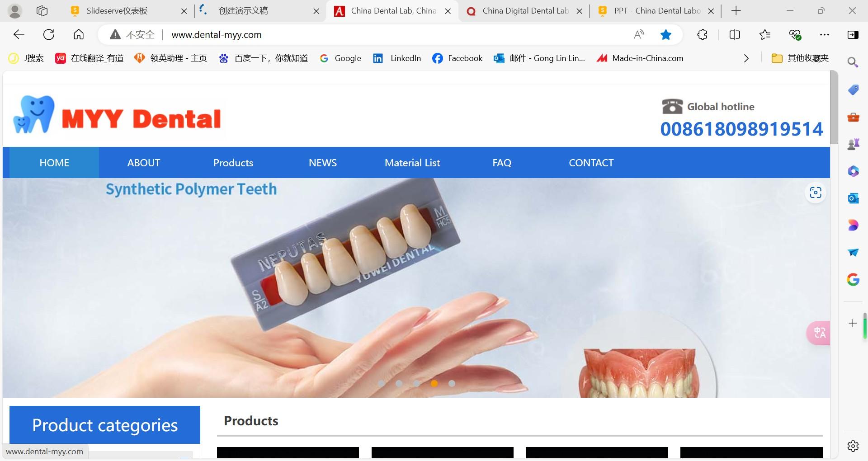Image resolution: width=868 pixels, height=461 pixels.
Task: Select the last carousel slide dot
Action: point(452,383)
